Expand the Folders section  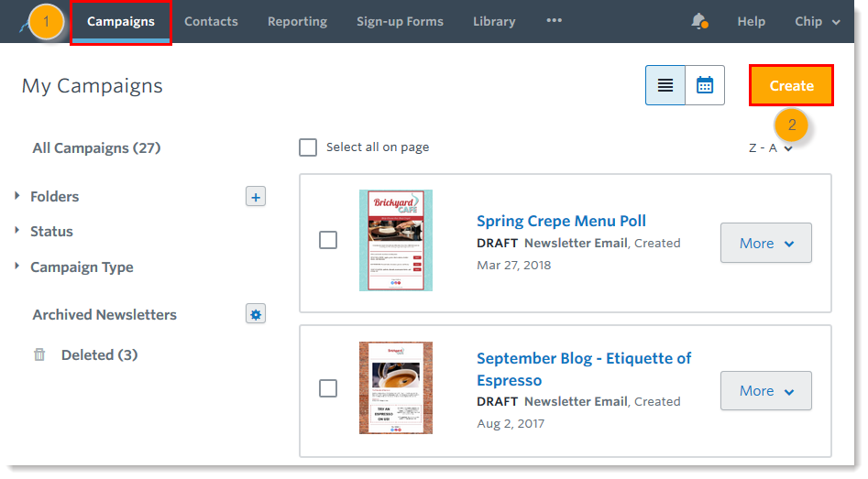pos(54,196)
